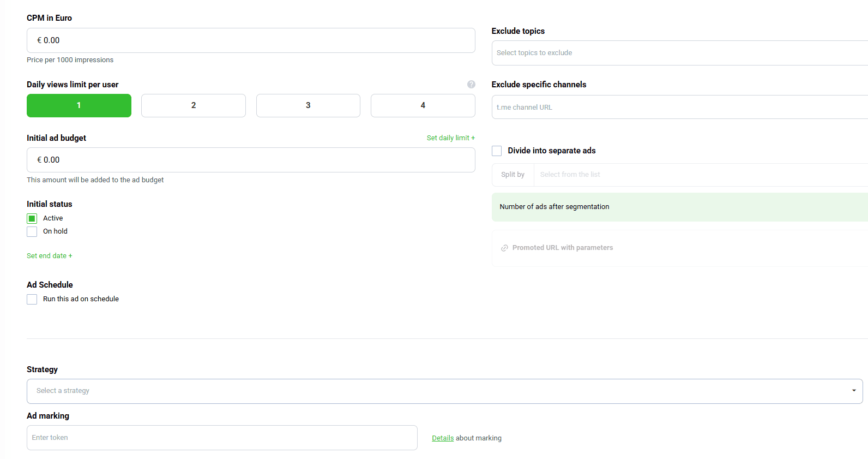Click the Set end date + link
This screenshot has height=459, width=868.
[49, 256]
